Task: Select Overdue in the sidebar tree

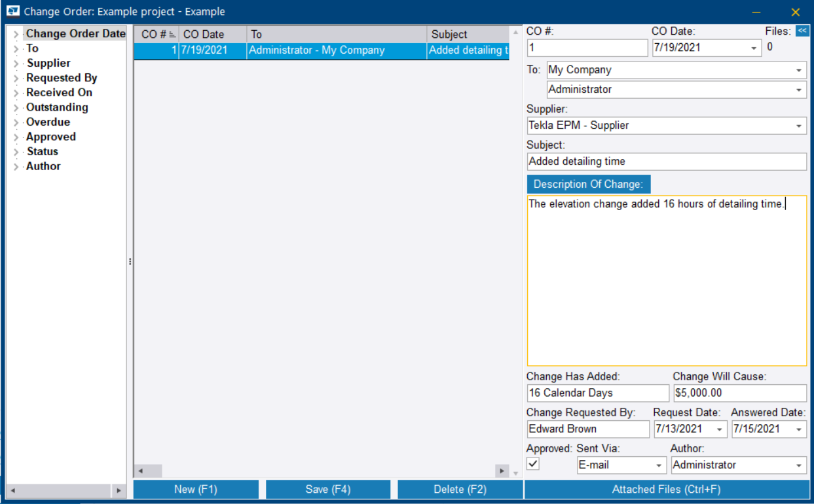Action: [x=48, y=122]
